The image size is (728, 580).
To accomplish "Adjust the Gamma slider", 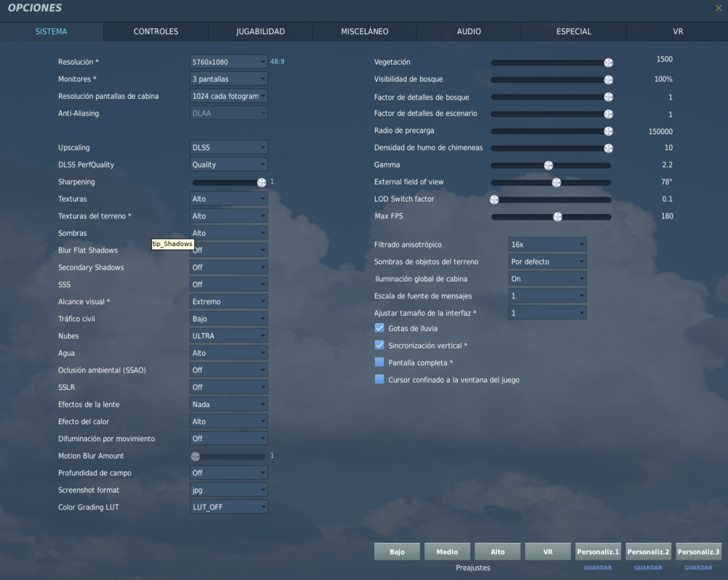I will coord(548,165).
